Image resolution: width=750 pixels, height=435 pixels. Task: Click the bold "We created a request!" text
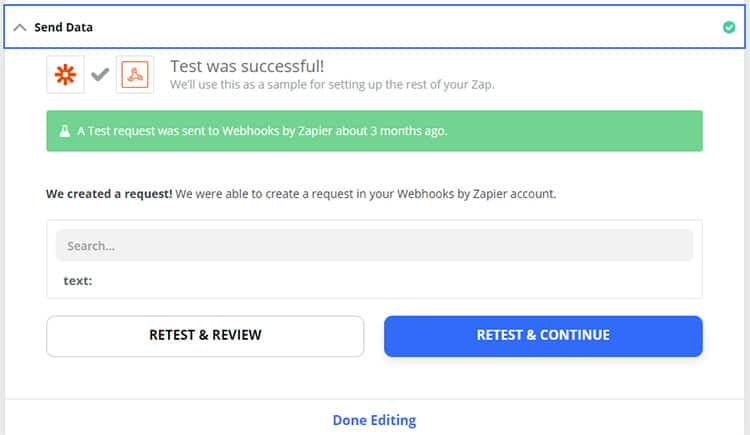(x=109, y=193)
